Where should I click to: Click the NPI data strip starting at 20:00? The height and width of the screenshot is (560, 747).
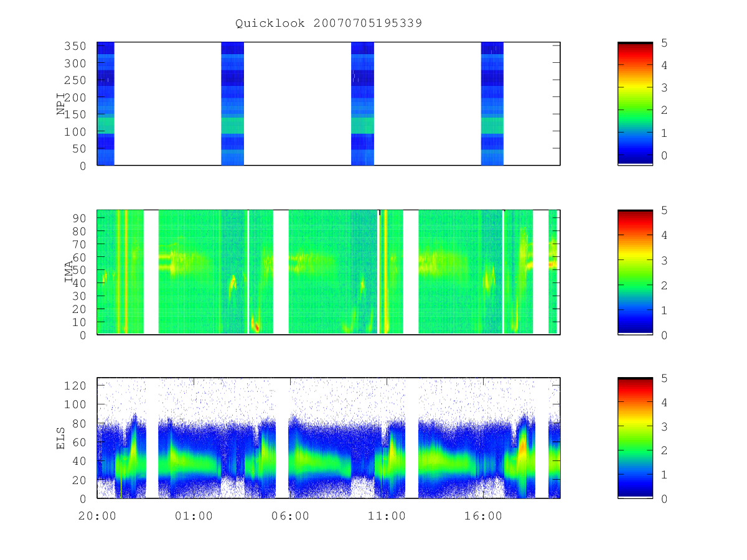(106, 103)
